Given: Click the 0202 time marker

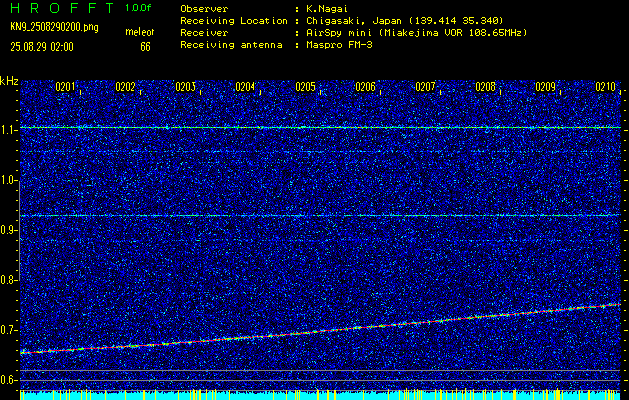Looking at the screenshot, I should pos(125,87).
